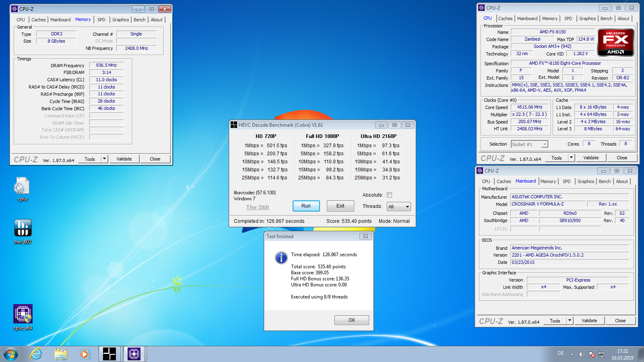
Task: Click CAS# Latency 11.0 clocks value
Action: pos(106,80)
